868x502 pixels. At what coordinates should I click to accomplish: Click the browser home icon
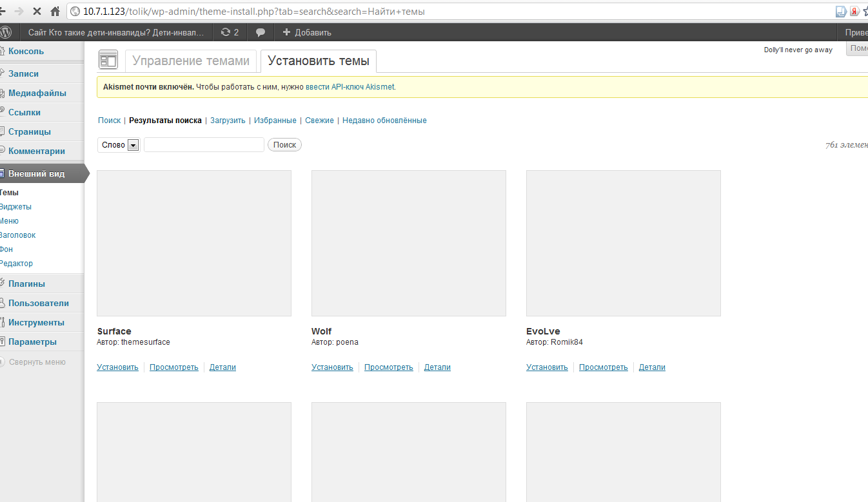coord(55,12)
